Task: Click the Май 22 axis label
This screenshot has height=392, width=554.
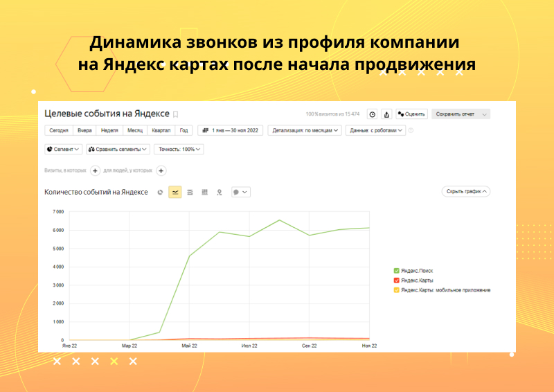Action: [189, 346]
